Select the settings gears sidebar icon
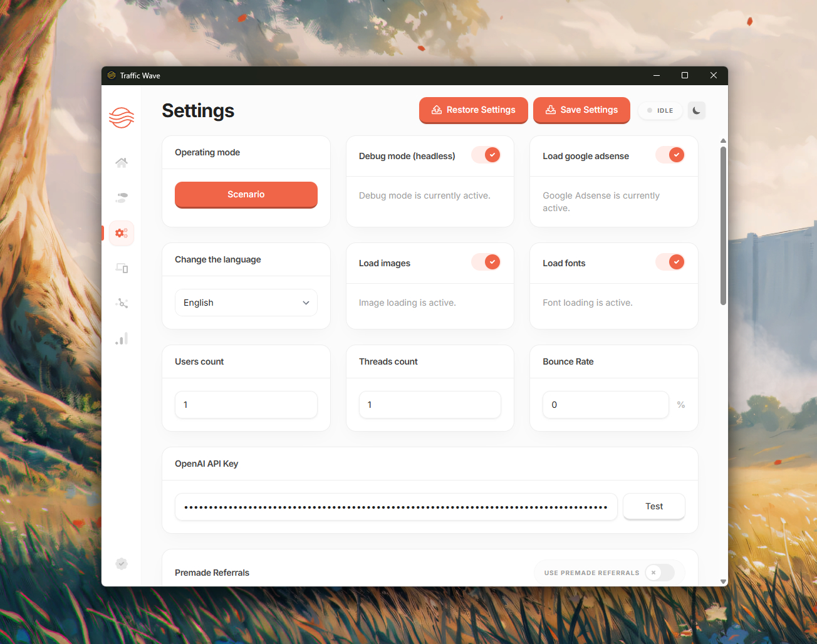 pos(122,233)
